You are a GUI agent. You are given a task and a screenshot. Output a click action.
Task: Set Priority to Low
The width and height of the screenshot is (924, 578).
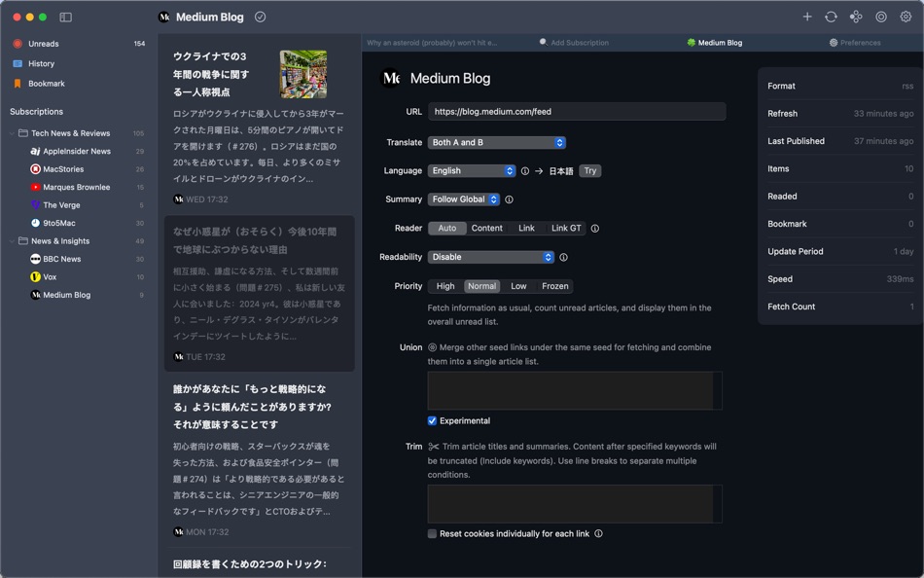[x=518, y=286]
